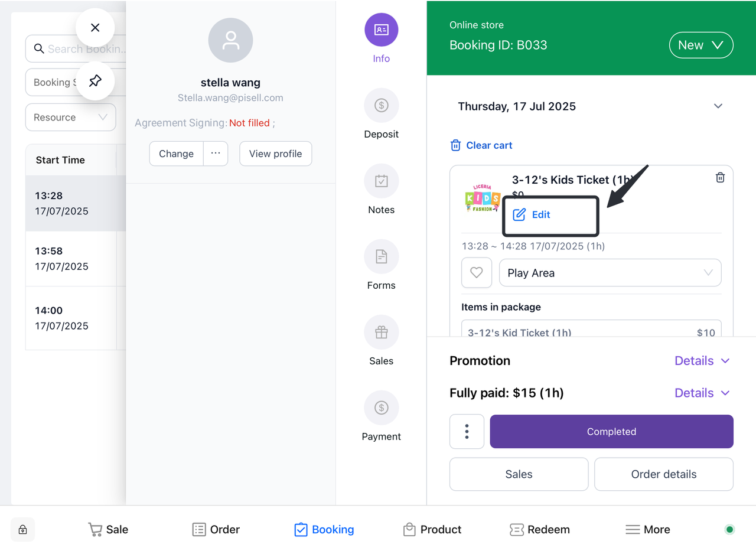This screenshot has width=756, height=554.
Task: Switch to the Product tab
Action: pos(432,529)
